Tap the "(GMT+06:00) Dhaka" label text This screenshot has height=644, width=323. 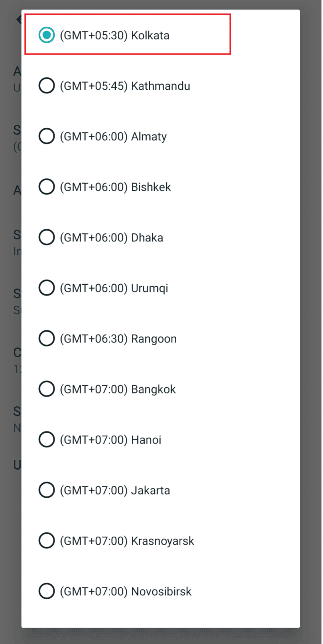[x=112, y=238]
